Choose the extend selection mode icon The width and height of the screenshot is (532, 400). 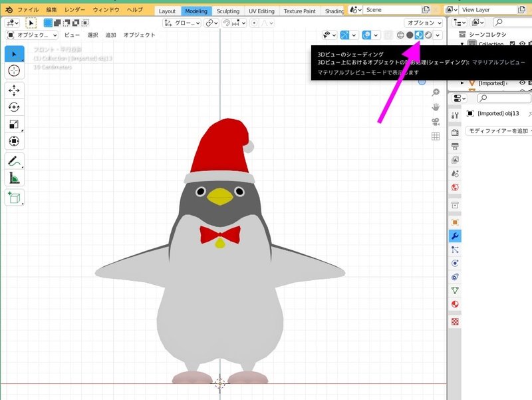coord(57,23)
